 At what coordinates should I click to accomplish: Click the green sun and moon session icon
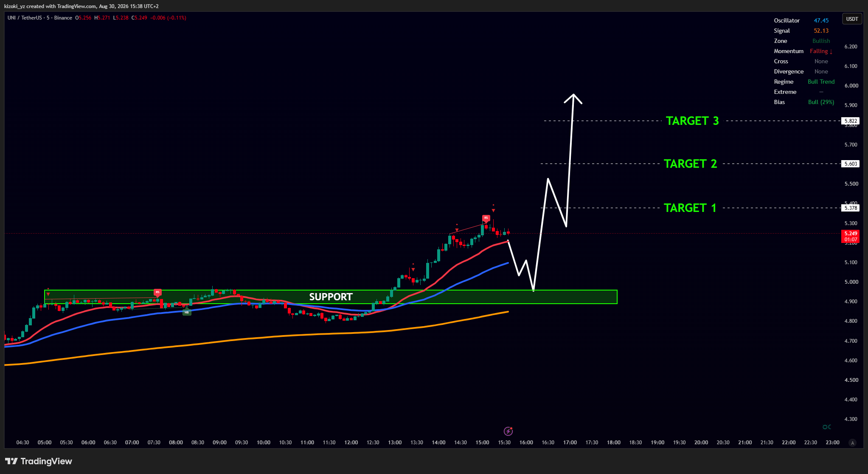[x=826, y=427]
